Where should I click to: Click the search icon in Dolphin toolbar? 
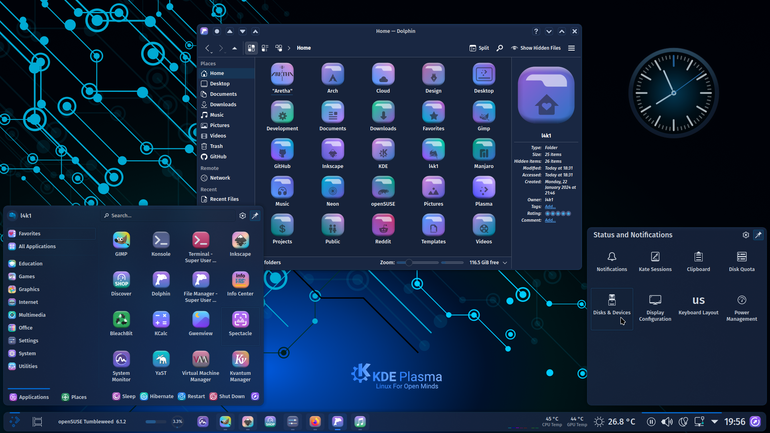tap(499, 48)
